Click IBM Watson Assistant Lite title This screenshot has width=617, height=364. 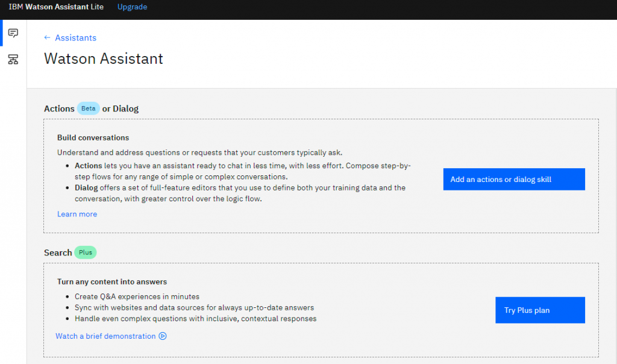(x=56, y=7)
